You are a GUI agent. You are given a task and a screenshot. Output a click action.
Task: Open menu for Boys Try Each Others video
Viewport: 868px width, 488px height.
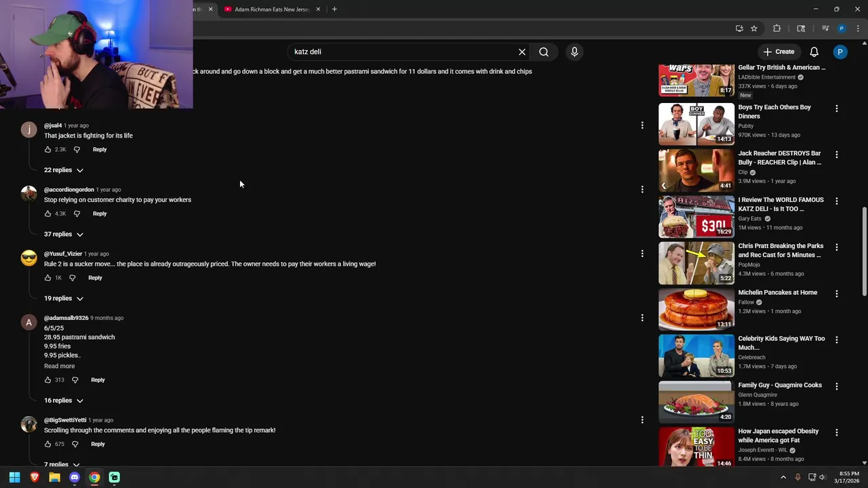tap(837, 108)
